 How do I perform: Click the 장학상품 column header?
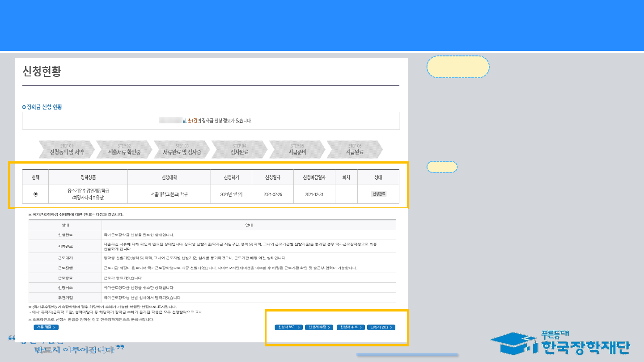tap(88, 177)
